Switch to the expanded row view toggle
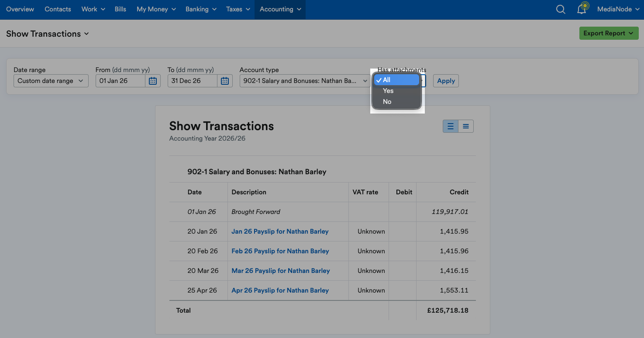The width and height of the screenshot is (644, 338). 451,126
